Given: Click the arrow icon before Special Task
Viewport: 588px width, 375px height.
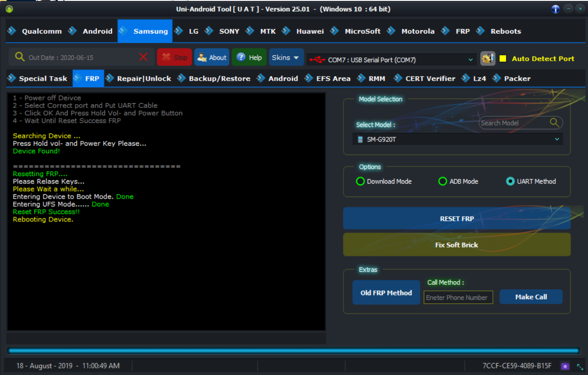Looking at the screenshot, I should (12, 78).
